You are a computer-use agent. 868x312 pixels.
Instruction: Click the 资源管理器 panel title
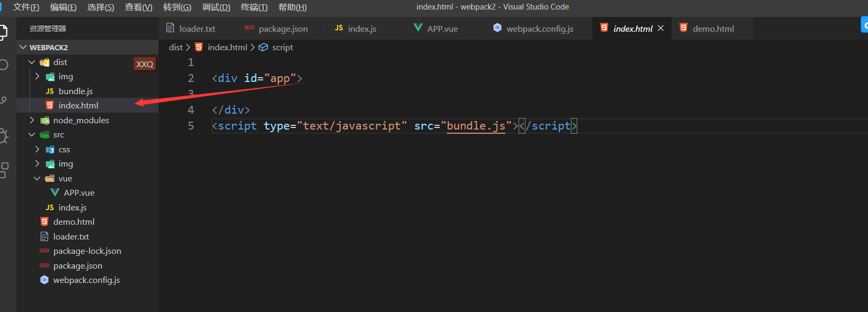coord(48,29)
